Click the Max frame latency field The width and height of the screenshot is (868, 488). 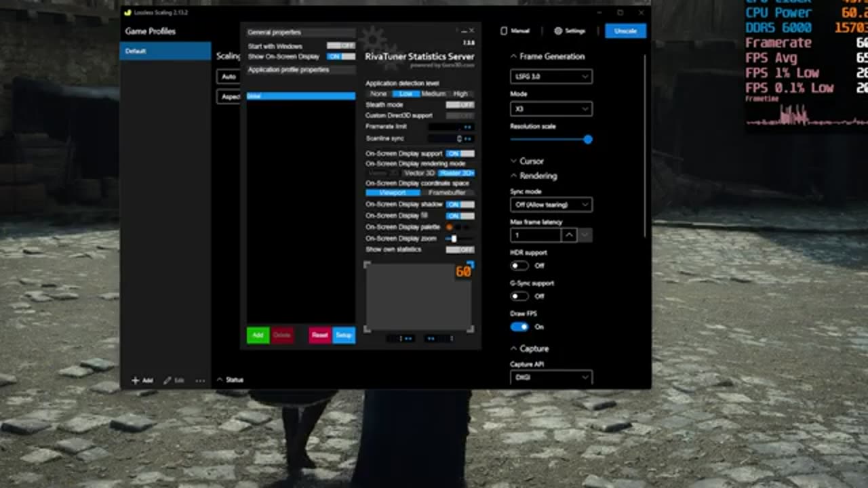[x=535, y=235]
